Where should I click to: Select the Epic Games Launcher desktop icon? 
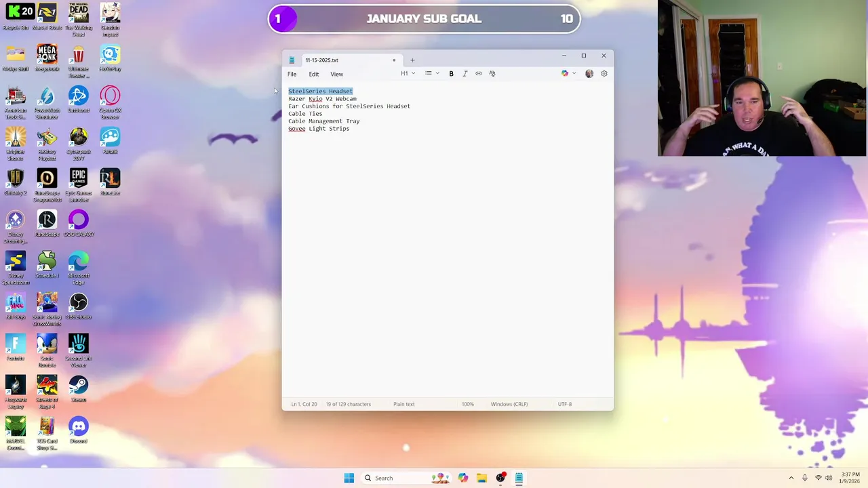[79, 186]
